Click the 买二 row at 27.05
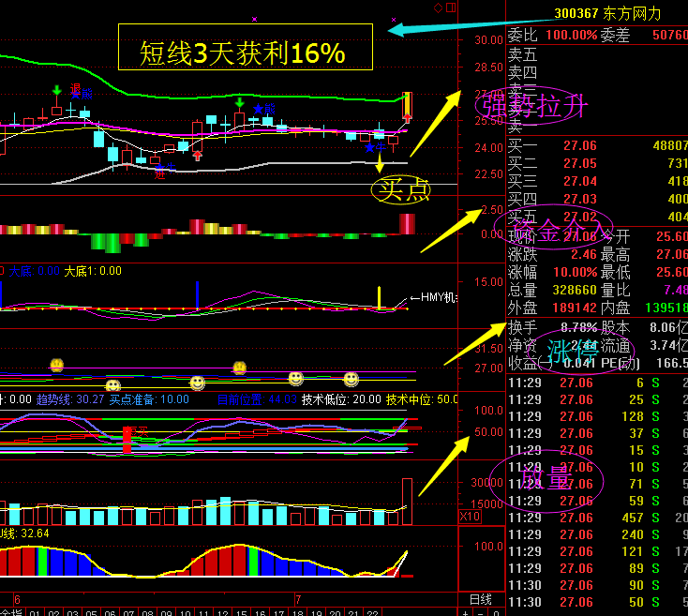This screenshot has width=688, height=616. point(598,164)
